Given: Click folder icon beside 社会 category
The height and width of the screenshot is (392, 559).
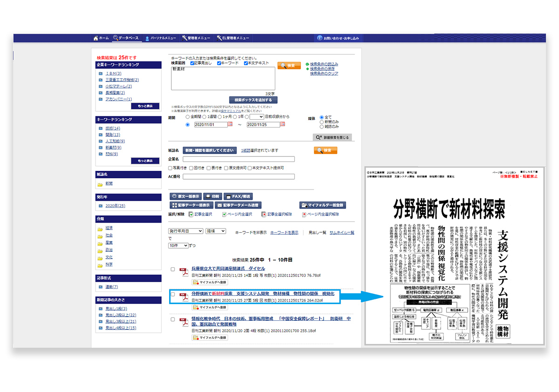Looking at the screenshot, I should point(100,236).
